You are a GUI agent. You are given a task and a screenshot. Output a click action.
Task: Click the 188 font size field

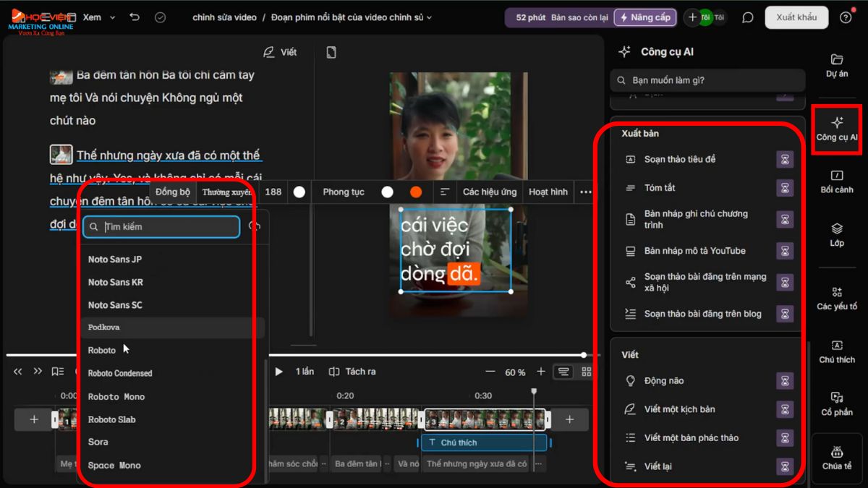273,192
